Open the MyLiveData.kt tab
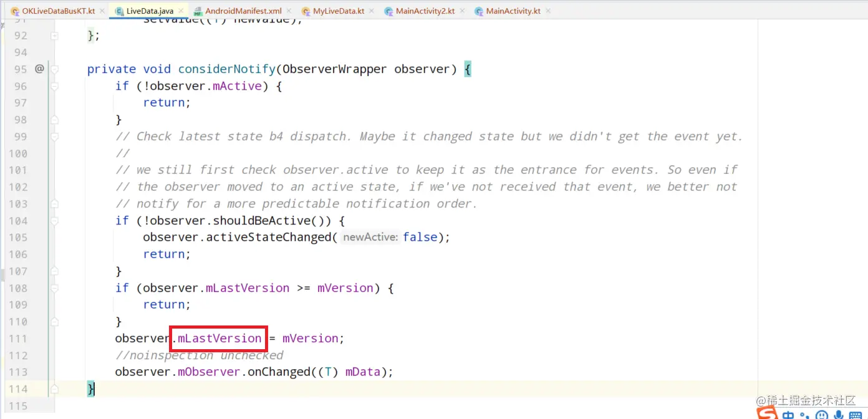This screenshot has width=868, height=419. (339, 11)
